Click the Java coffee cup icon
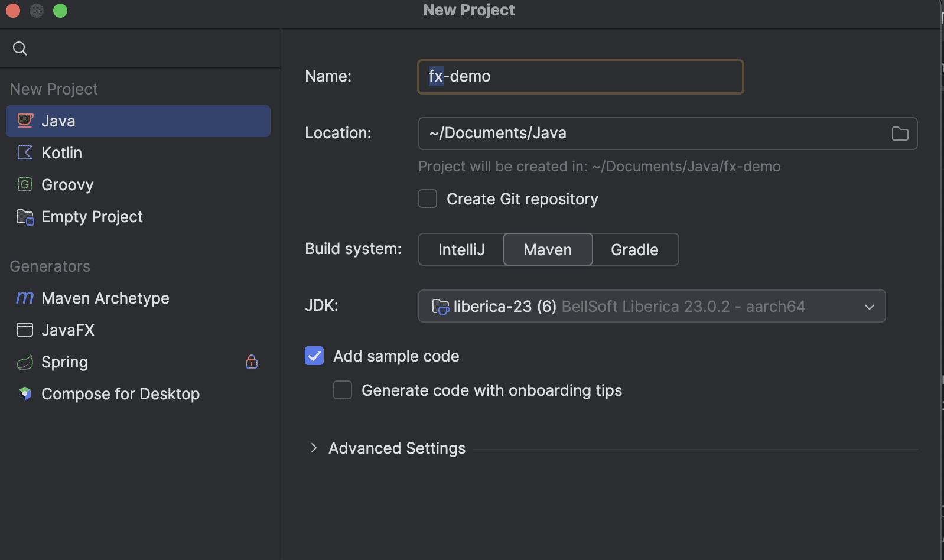944x560 pixels. click(25, 121)
